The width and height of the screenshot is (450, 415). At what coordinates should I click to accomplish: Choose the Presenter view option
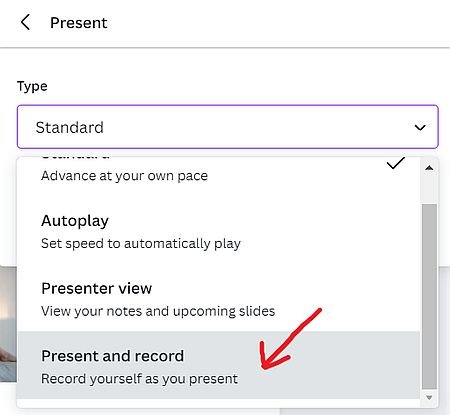(218, 299)
